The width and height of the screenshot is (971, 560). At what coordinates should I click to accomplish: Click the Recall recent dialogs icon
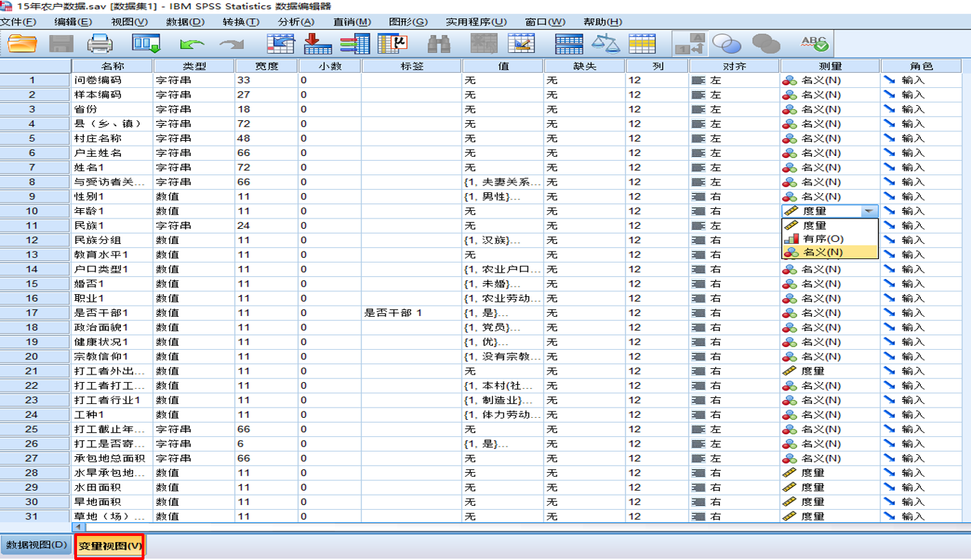[x=146, y=44]
